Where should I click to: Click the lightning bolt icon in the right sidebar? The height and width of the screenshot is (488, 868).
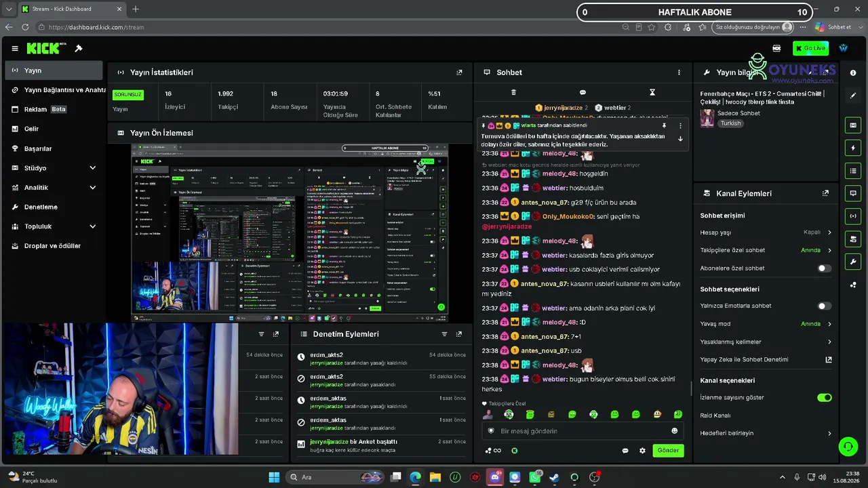click(853, 148)
